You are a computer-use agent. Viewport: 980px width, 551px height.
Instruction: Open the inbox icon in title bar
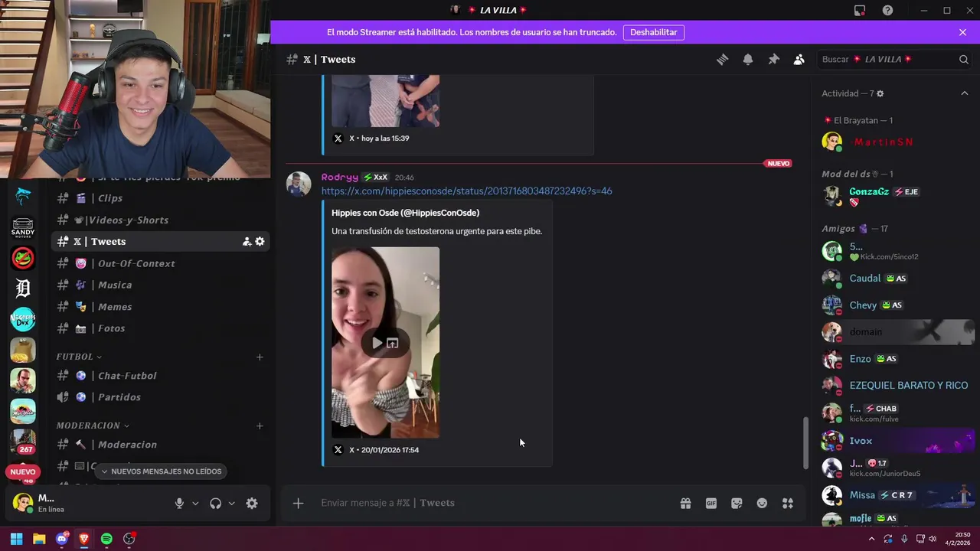coord(860,10)
